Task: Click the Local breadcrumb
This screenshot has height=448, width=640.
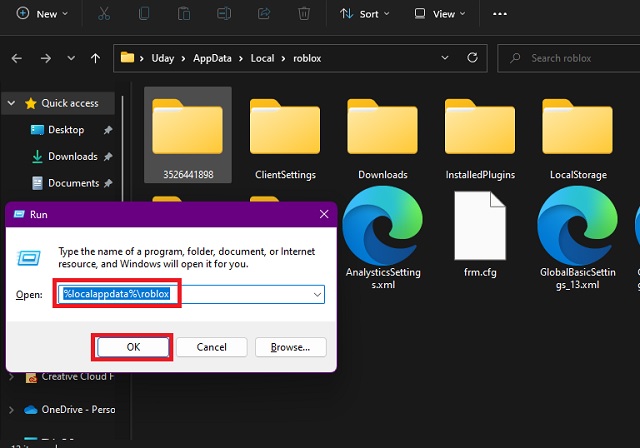Action: click(x=262, y=58)
